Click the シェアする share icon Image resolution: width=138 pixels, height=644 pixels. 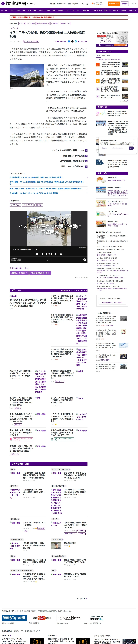(83, 42)
